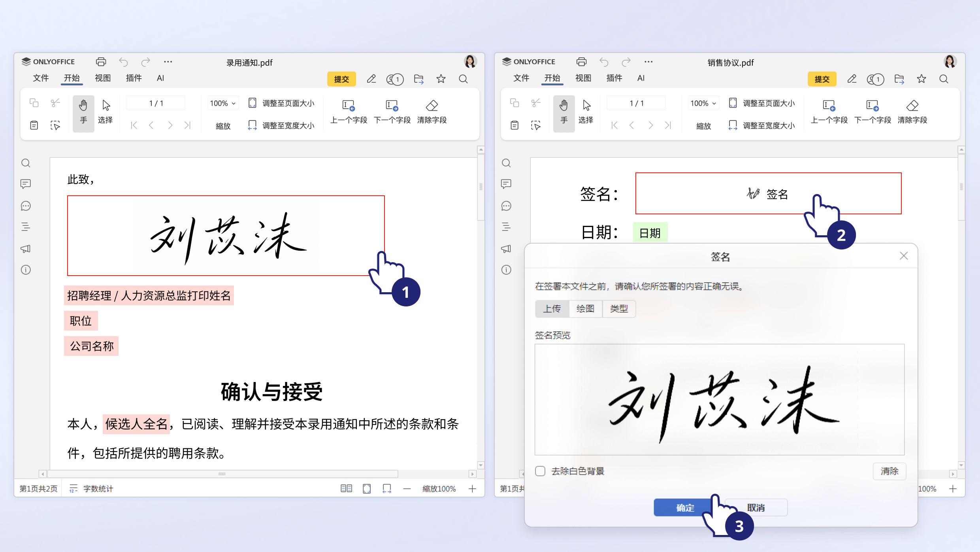Click print icon in 销售协议.pdf window
The height and width of the screenshot is (552, 980).
pos(582,62)
